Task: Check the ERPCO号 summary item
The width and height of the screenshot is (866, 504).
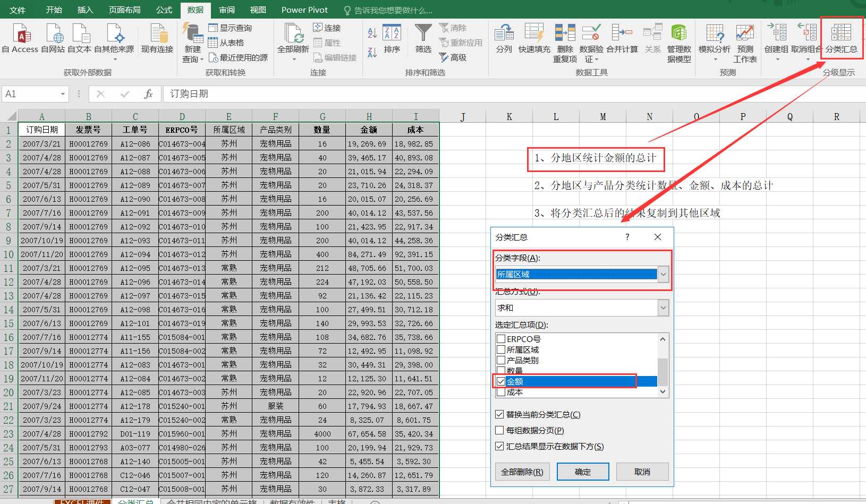Action: point(501,339)
